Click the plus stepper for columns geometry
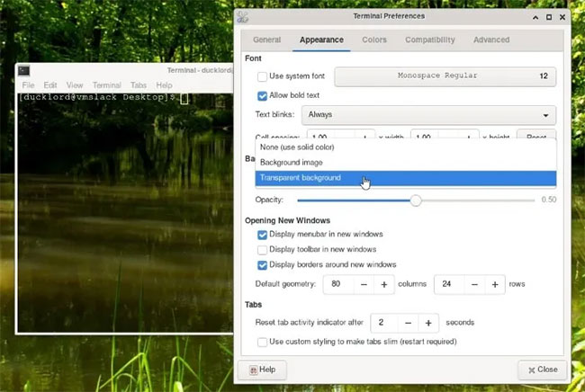The width and height of the screenshot is (585, 392). (x=384, y=284)
